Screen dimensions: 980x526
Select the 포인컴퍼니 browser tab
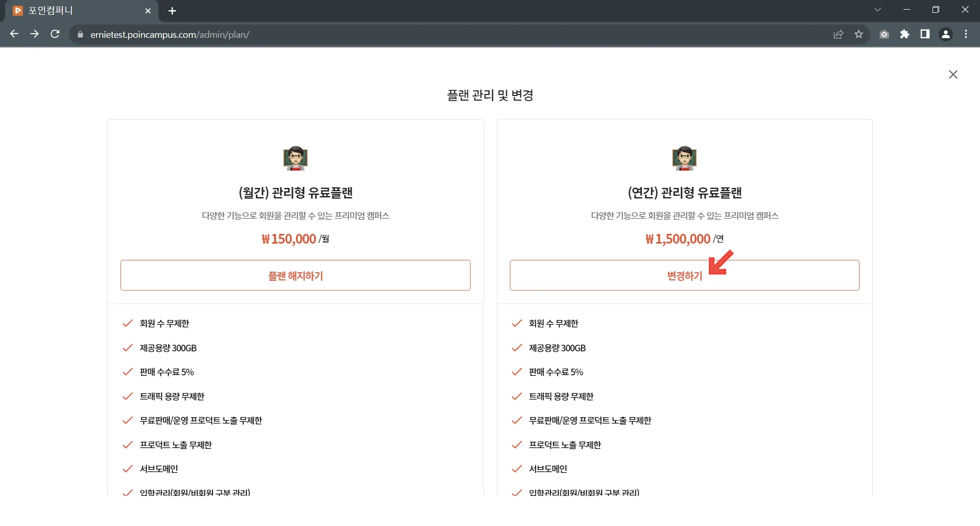82,11
